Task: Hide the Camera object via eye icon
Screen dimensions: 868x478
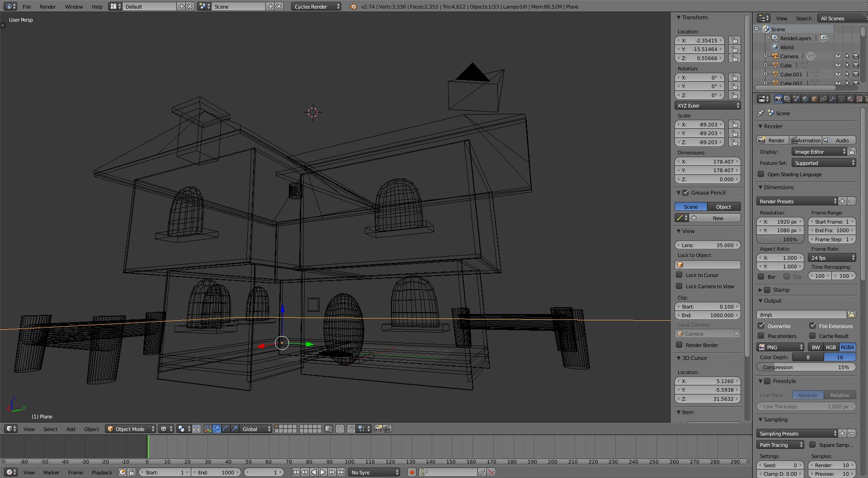Action: 838,56
